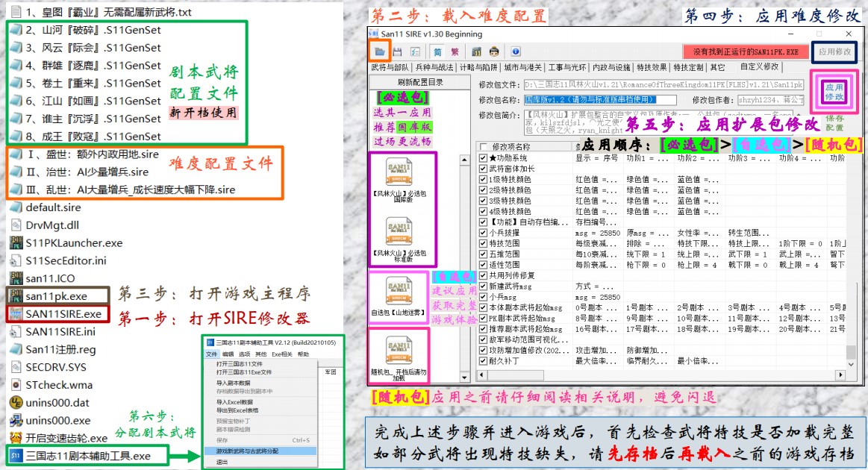
Task: Click the save floppy icon in SIRE toolbar
Action: pyautogui.click(x=398, y=51)
